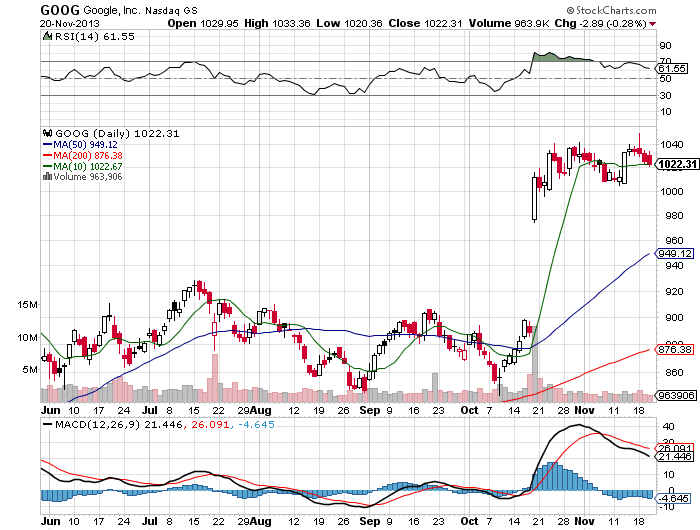Image resolution: width=700 pixels, height=530 pixels.
Task: Click the 1040 price axis label
Action: (671, 144)
